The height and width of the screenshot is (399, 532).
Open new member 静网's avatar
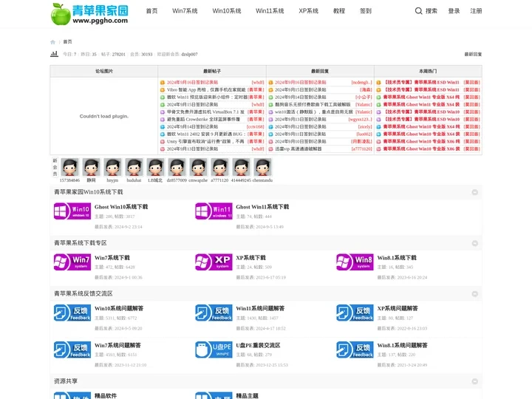[x=92, y=167]
